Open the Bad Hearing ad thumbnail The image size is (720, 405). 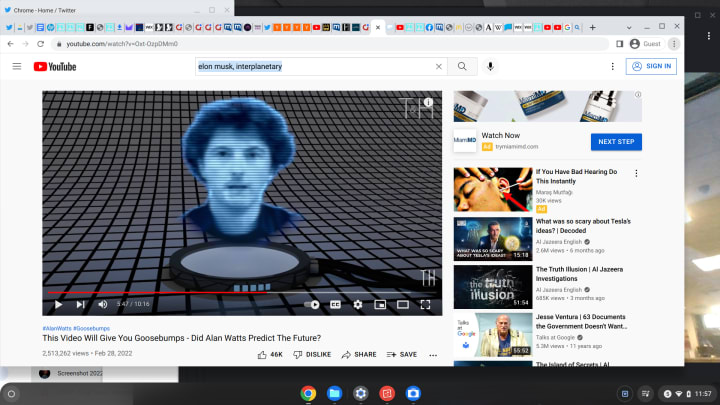(x=493, y=190)
